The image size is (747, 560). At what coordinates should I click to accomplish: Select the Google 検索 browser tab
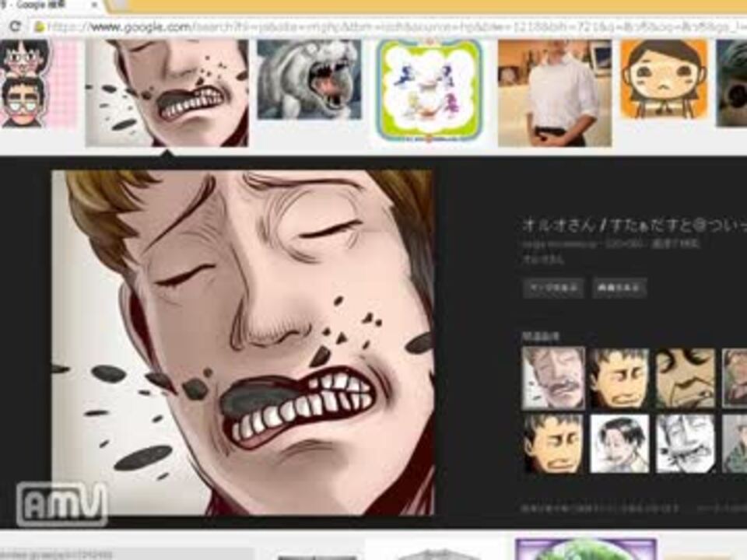[47, 5]
